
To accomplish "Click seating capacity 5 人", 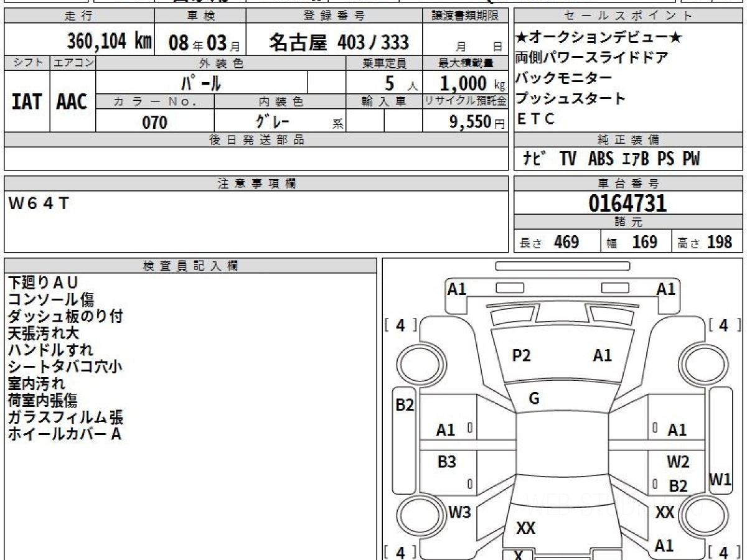I will point(401,83).
